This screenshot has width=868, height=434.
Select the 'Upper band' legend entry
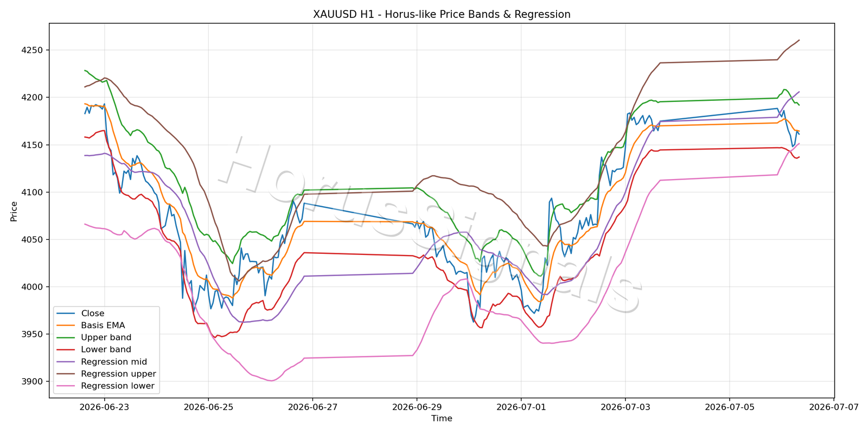tap(106, 337)
